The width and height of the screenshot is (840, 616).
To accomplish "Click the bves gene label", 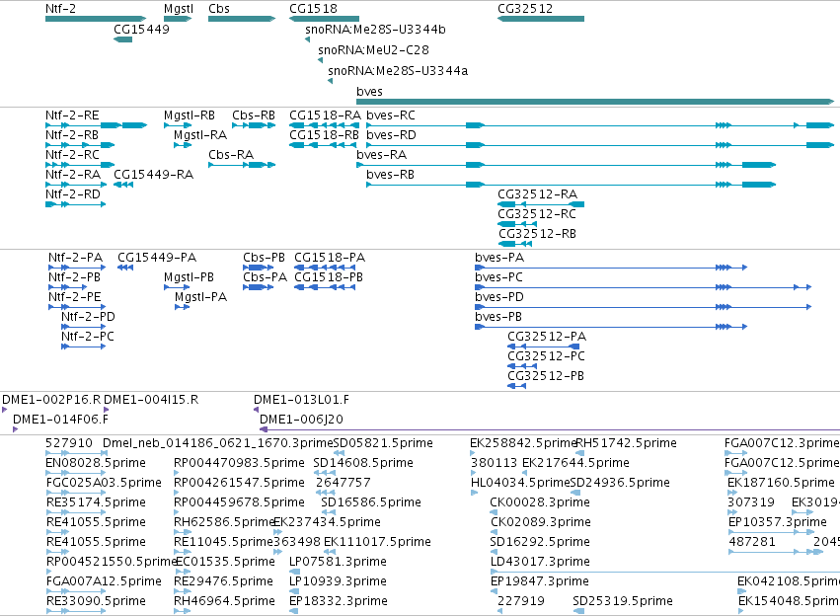I will [x=369, y=92].
